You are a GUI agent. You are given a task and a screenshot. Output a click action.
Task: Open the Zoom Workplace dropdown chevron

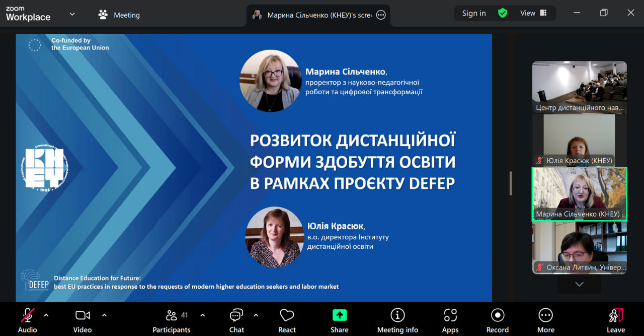click(72, 14)
